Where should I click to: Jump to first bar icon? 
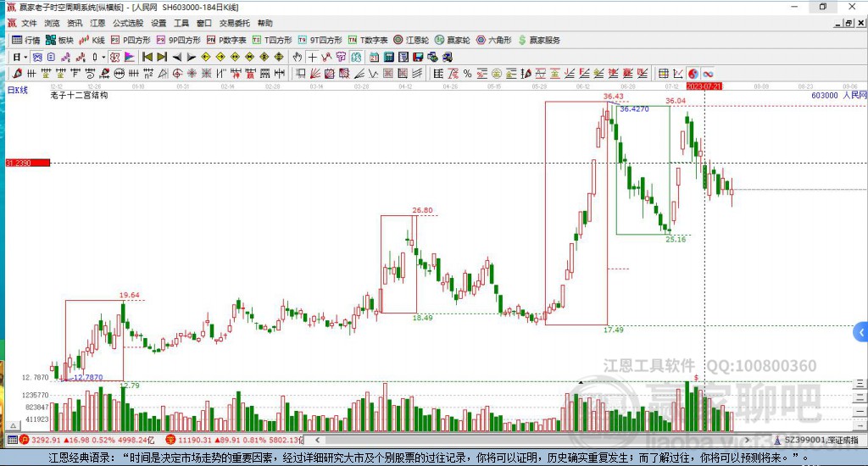[147, 57]
